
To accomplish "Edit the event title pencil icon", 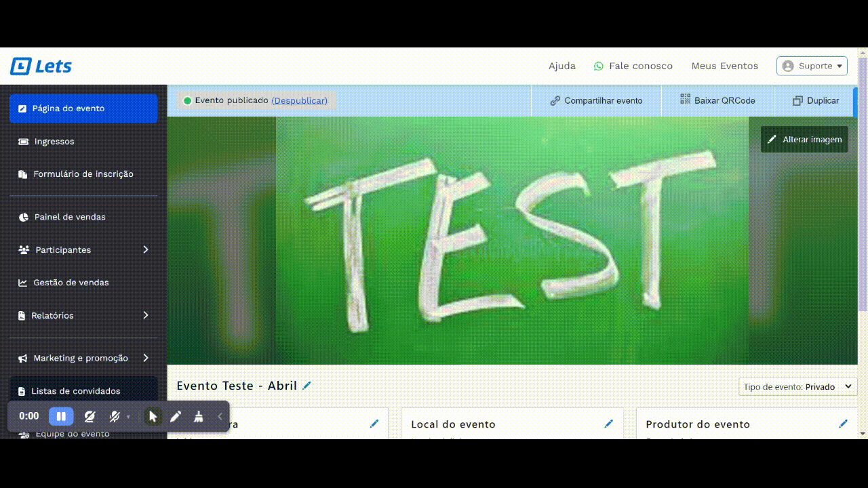I will coord(307,386).
